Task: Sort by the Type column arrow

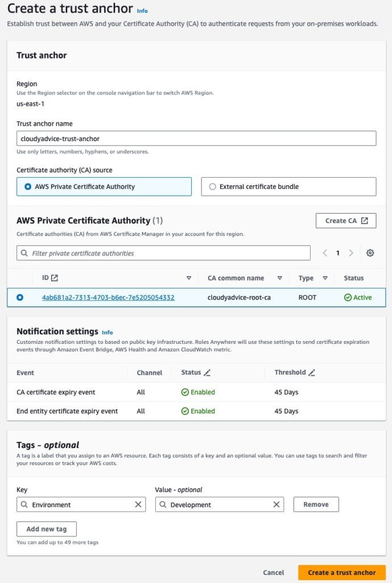Action: [325, 278]
